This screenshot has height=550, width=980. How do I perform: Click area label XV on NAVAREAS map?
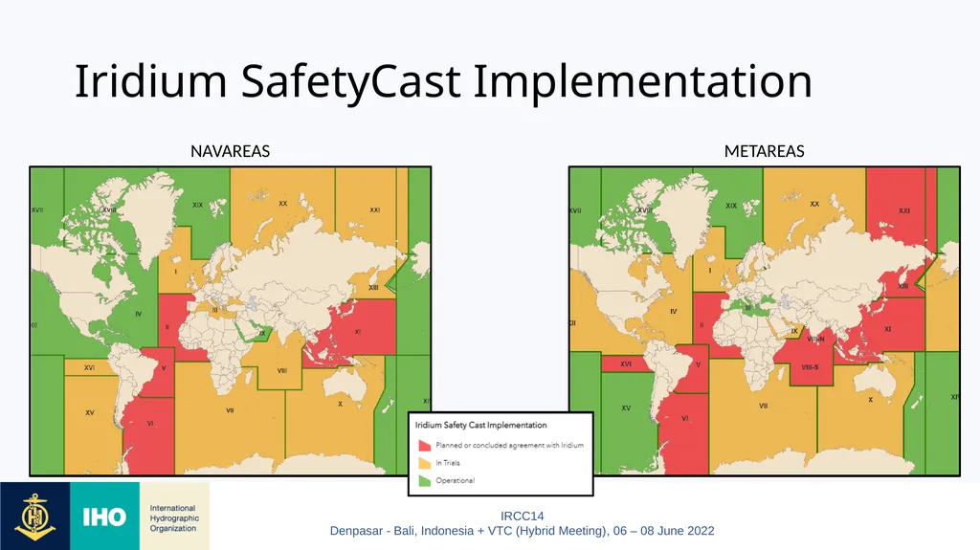coord(89,413)
